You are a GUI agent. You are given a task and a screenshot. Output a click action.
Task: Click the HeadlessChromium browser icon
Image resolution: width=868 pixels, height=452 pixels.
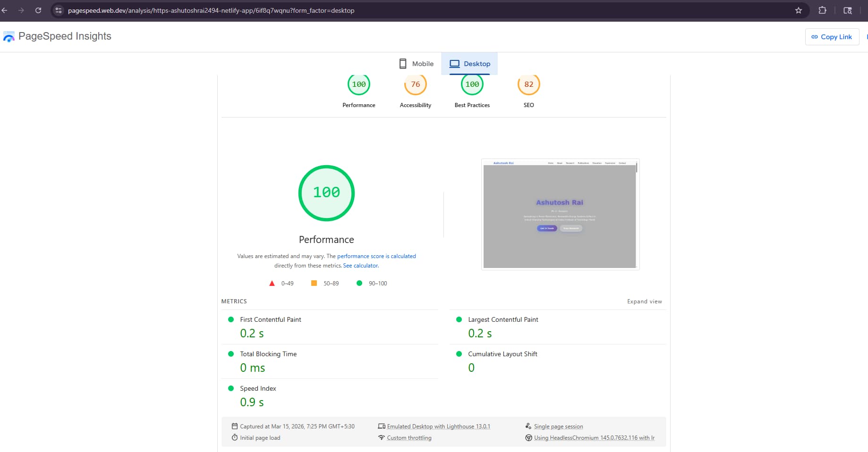point(529,437)
